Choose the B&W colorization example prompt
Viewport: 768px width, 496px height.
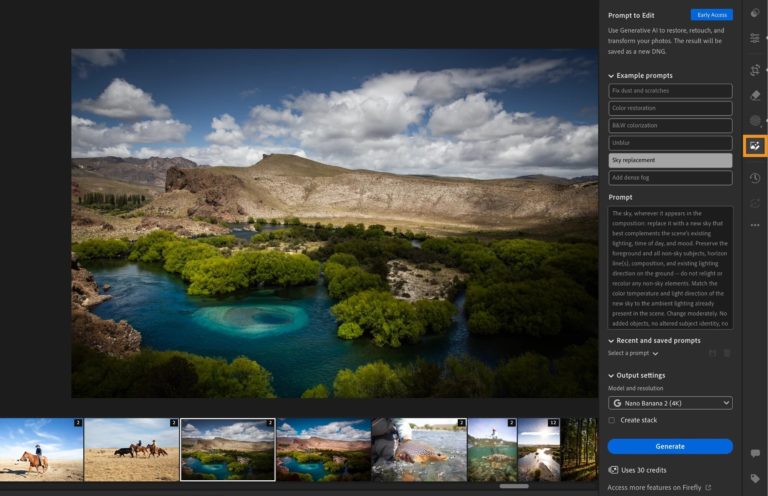[670, 125]
